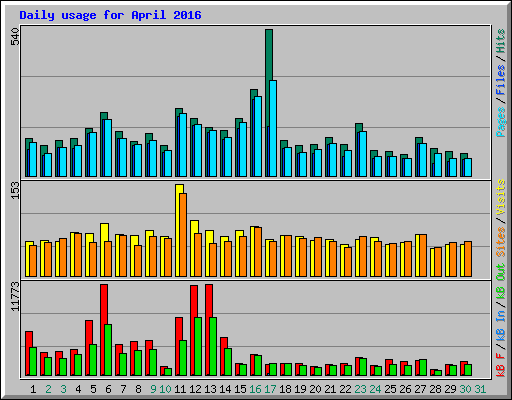Select the 'Sites' legend word
The image size is (512, 400).
click(501, 242)
